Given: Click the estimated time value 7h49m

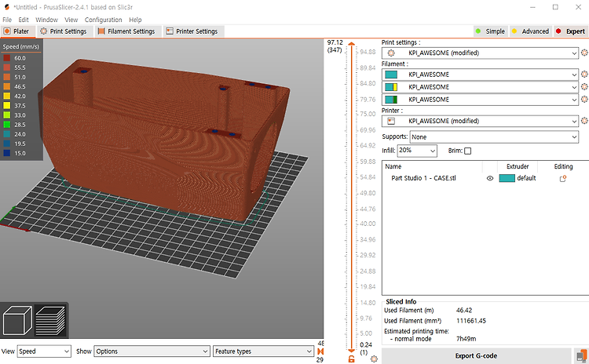Looking at the screenshot, I should pyautogui.click(x=466, y=338).
